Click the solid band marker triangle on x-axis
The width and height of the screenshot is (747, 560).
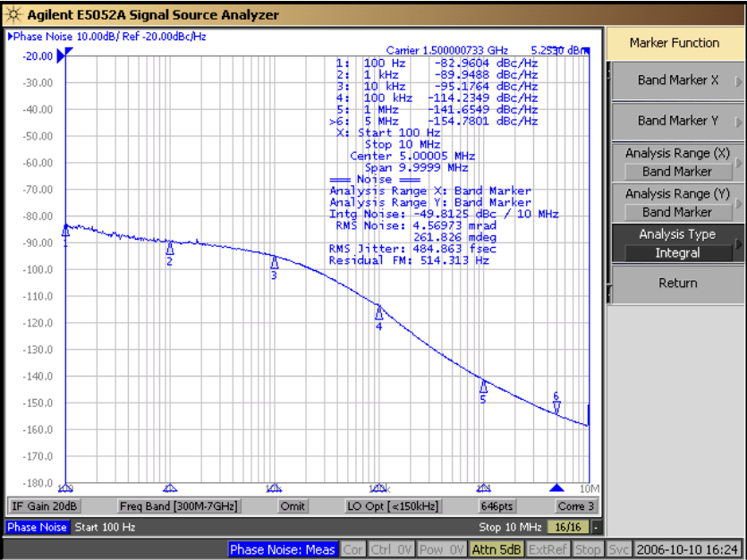click(x=556, y=488)
